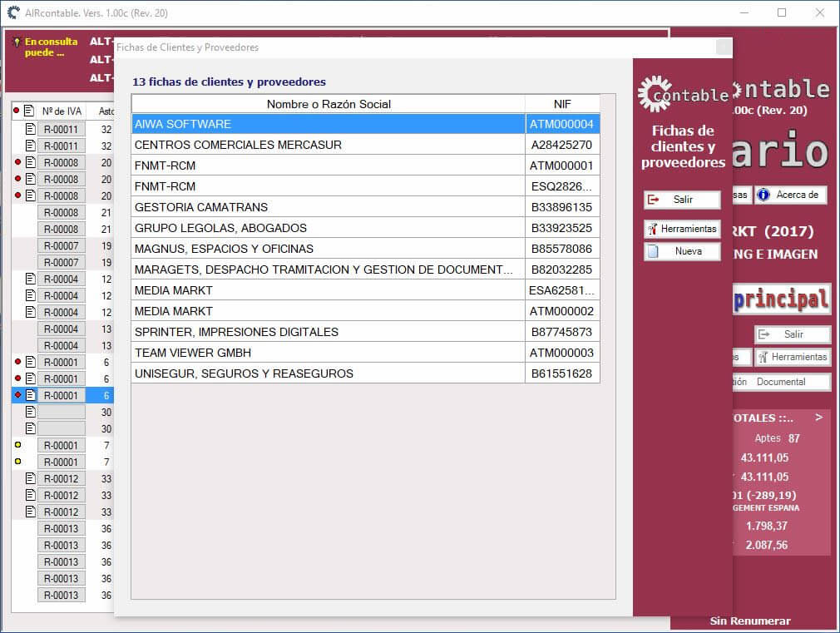Create a new ficha with Nueva button
The height and width of the screenshot is (633, 840).
[682, 251]
